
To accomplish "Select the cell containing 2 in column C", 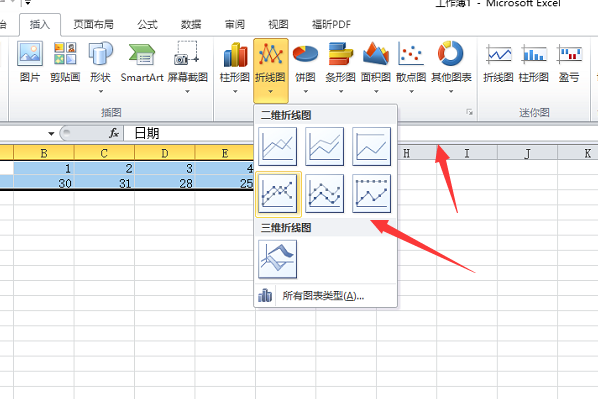I will [x=104, y=168].
